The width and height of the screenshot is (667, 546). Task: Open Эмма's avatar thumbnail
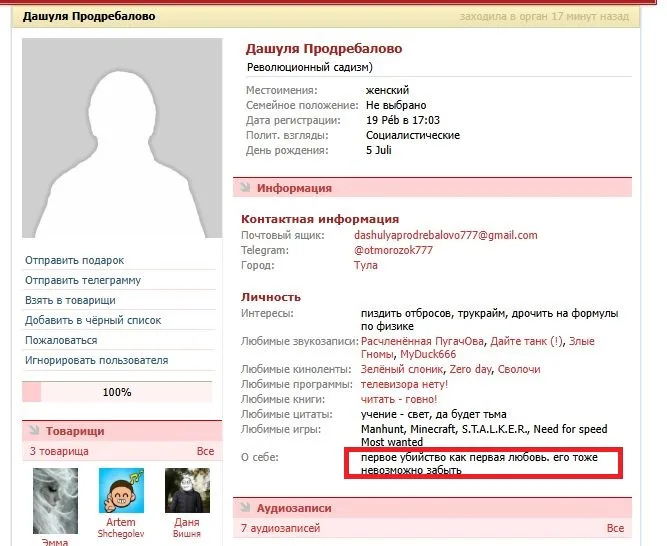[55, 501]
